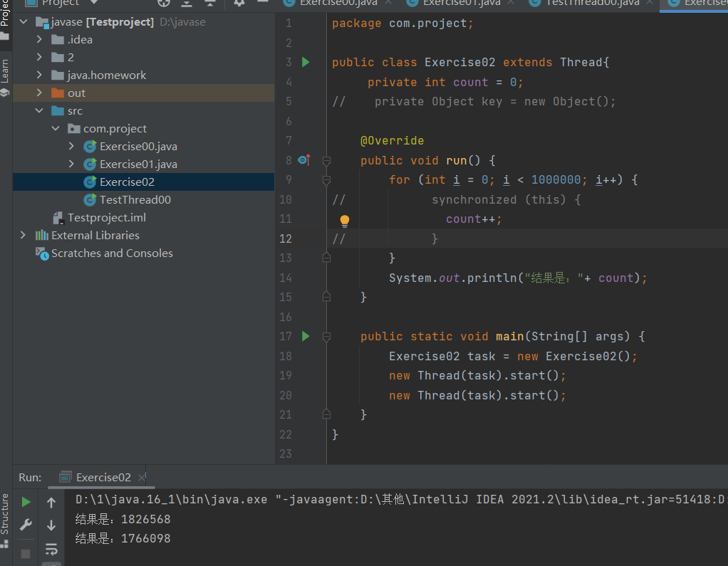Click the yellow lightbulb intention icon on line 11
This screenshot has width=728, height=566.
pos(345,221)
